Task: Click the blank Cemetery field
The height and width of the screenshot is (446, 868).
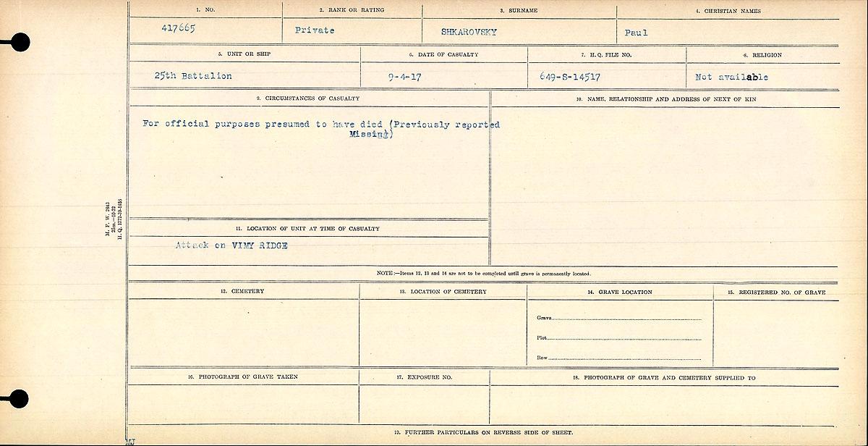Action: 243,332
